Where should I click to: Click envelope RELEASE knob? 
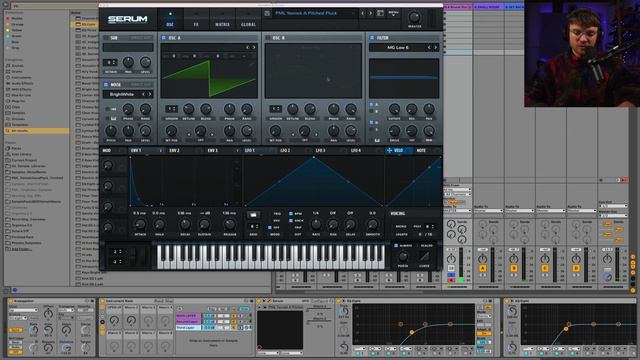click(229, 224)
